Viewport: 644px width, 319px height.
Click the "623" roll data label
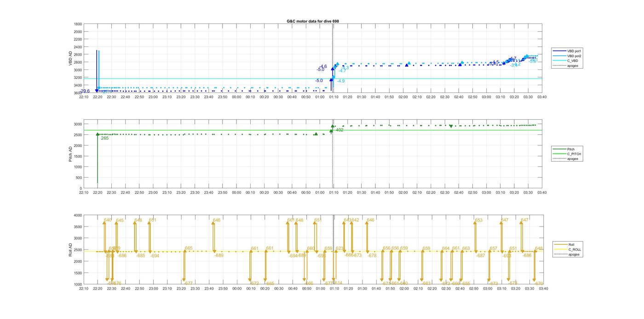tap(340, 249)
